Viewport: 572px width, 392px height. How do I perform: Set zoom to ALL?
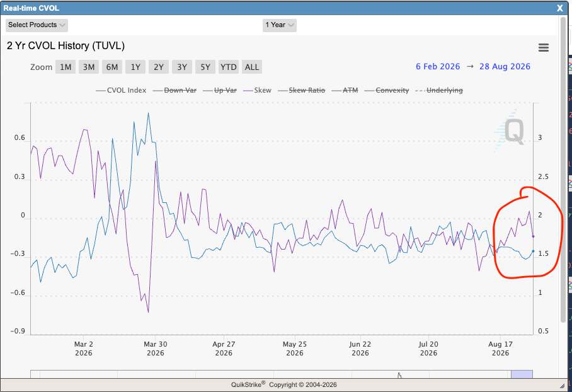[252, 67]
